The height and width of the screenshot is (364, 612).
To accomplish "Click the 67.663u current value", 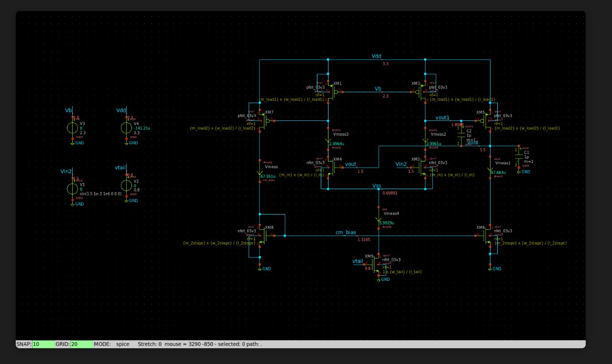I will pyautogui.click(x=498, y=172).
